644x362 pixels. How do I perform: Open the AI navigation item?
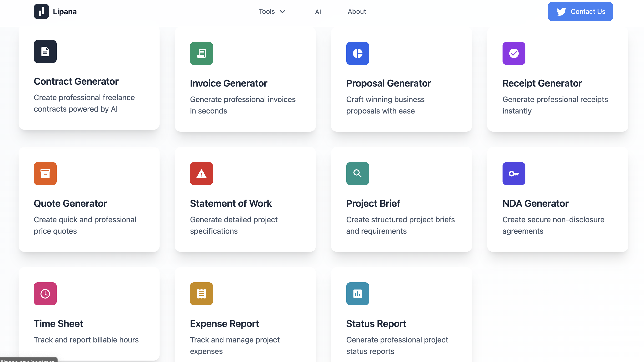coord(318,12)
